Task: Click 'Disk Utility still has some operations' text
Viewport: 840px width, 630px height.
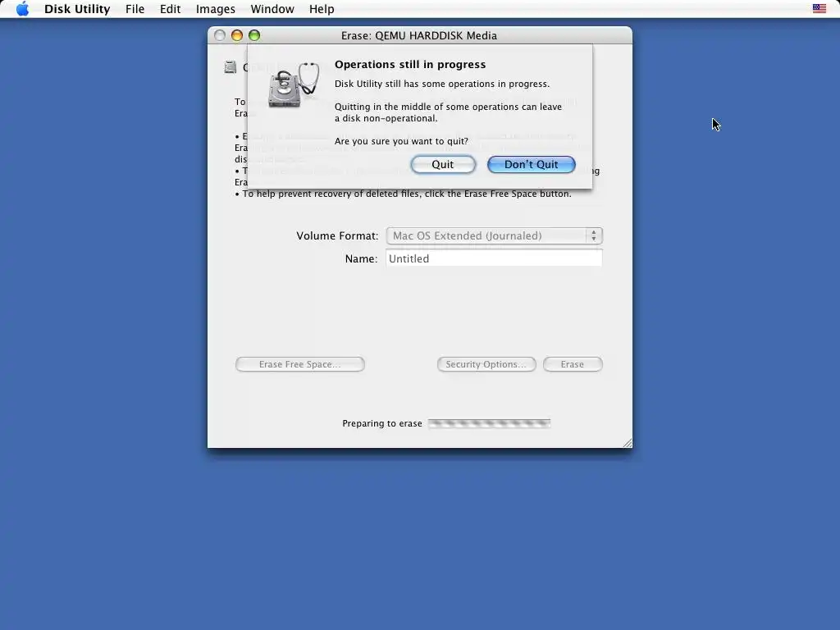Action: point(442,84)
